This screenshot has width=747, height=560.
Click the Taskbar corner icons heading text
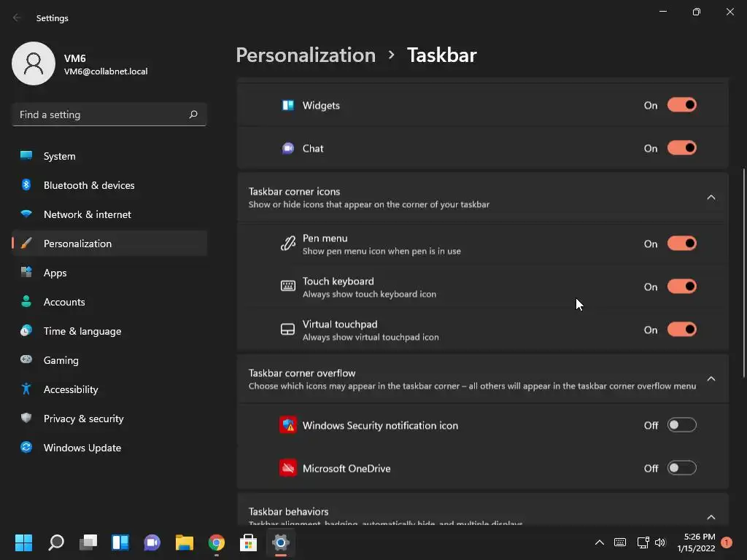(x=294, y=192)
